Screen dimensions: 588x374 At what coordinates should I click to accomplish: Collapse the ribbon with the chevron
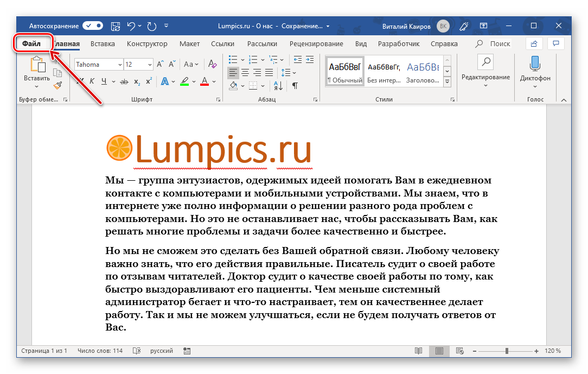click(x=564, y=100)
